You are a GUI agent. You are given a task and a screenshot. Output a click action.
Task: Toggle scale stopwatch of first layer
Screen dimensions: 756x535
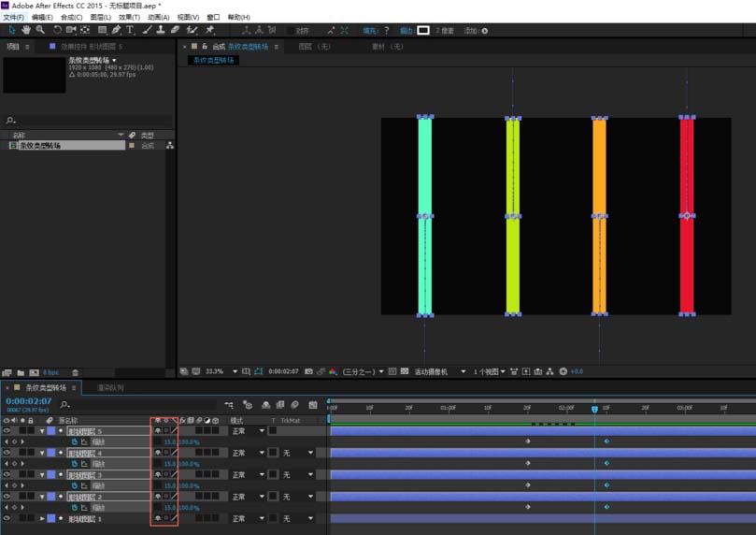coord(75,441)
